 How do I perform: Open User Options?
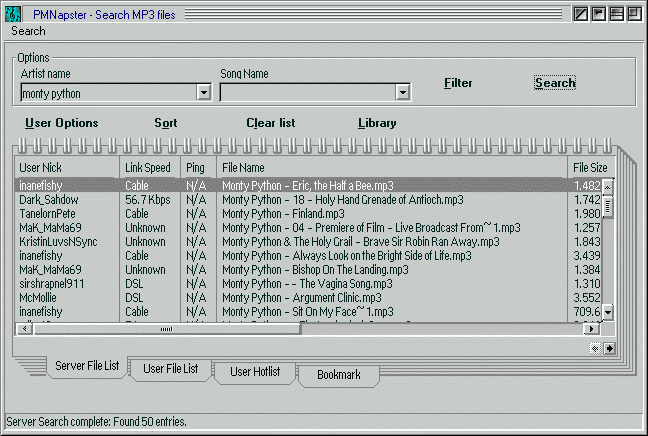click(x=62, y=123)
